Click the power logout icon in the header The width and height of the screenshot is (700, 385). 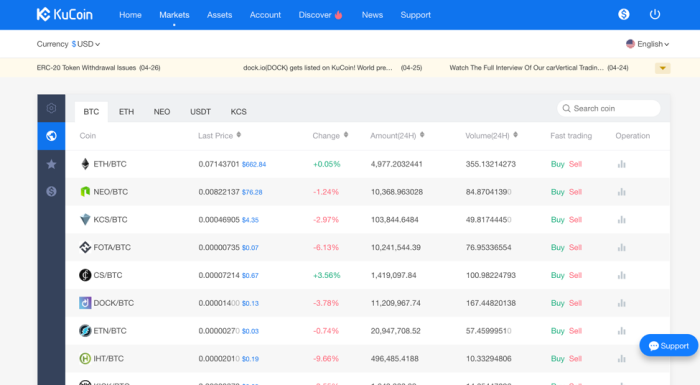tap(654, 14)
